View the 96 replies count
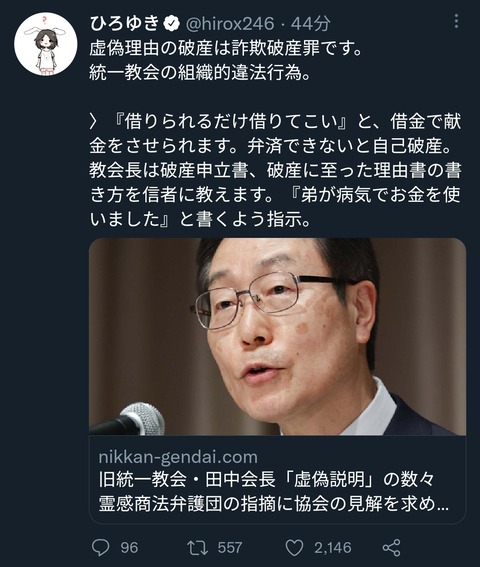The width and height of the screenshot is (480, 567). click(129, 547)
